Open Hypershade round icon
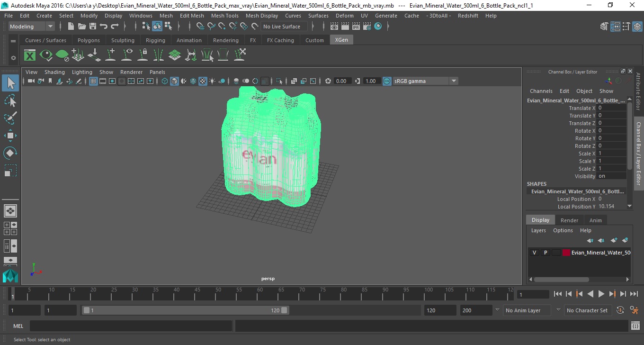The width and height of the screenshot is (644, 345). pos(378,27)
